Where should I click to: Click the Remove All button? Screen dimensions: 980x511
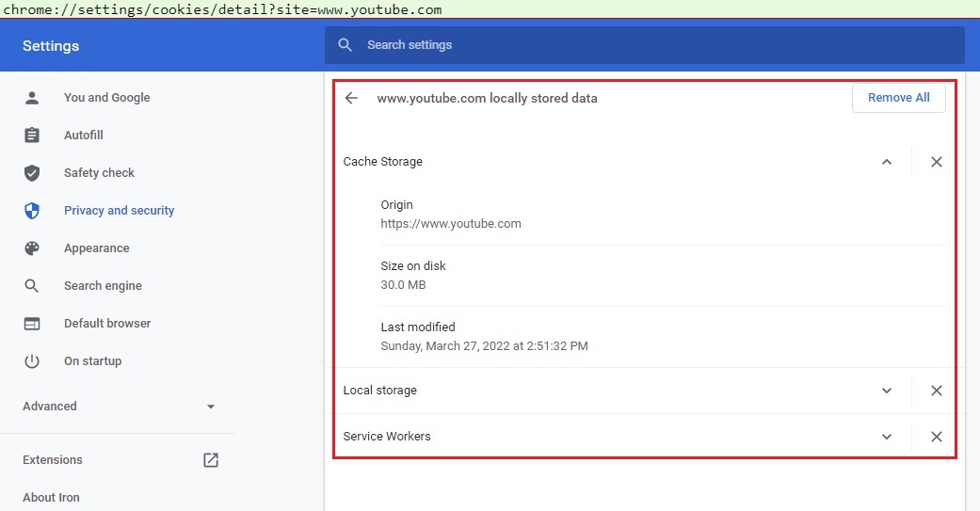tap(898, 98)
